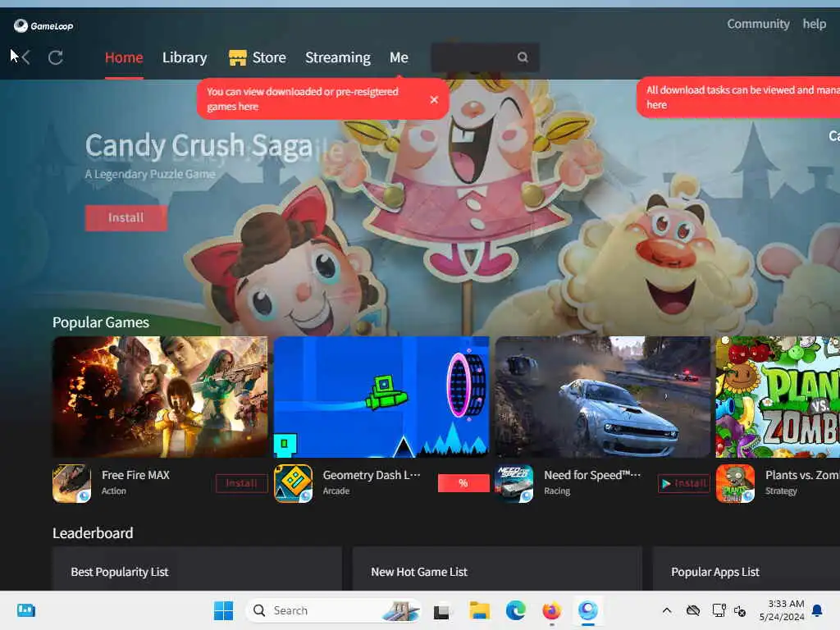Click the Plants vs. Zombies app icon
This screenshot has width=840, height=630.
(x=736, y=483)
